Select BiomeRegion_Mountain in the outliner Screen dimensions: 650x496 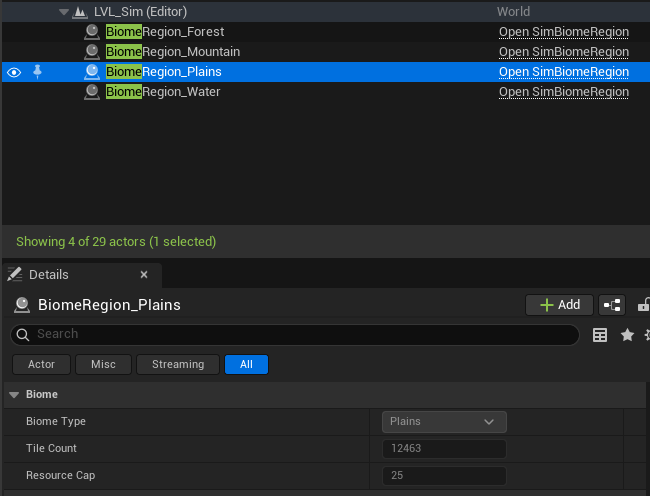coord(173,52)
